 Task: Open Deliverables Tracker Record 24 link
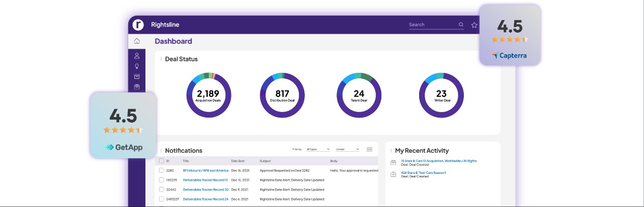pyautogui.click(x=206, y=199)
